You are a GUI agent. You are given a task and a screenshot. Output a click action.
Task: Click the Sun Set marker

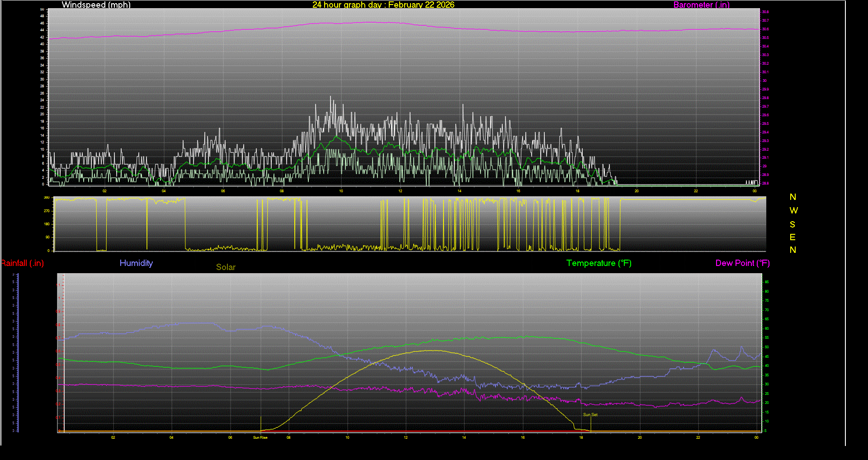click(590, 414)
